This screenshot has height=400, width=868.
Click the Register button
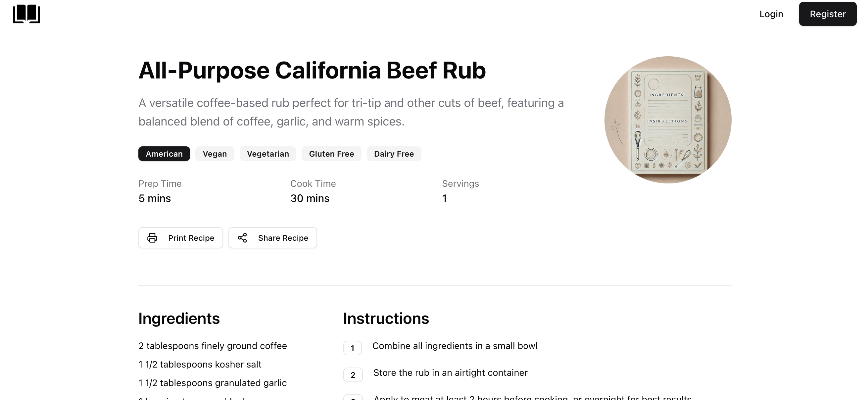[x=828, y=14]
